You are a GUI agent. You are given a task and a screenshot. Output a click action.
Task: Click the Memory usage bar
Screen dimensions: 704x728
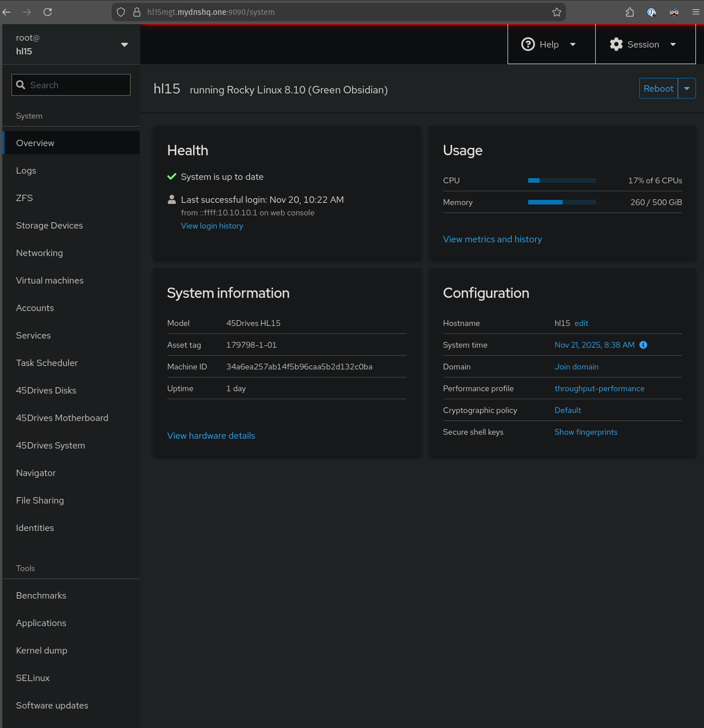click(561, 202)
